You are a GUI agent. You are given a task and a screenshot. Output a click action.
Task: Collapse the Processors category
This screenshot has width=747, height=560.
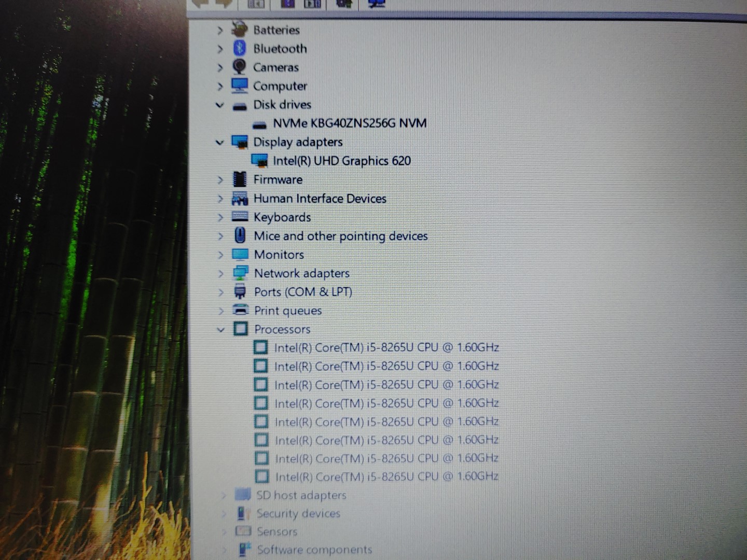(x=222, y=329)
